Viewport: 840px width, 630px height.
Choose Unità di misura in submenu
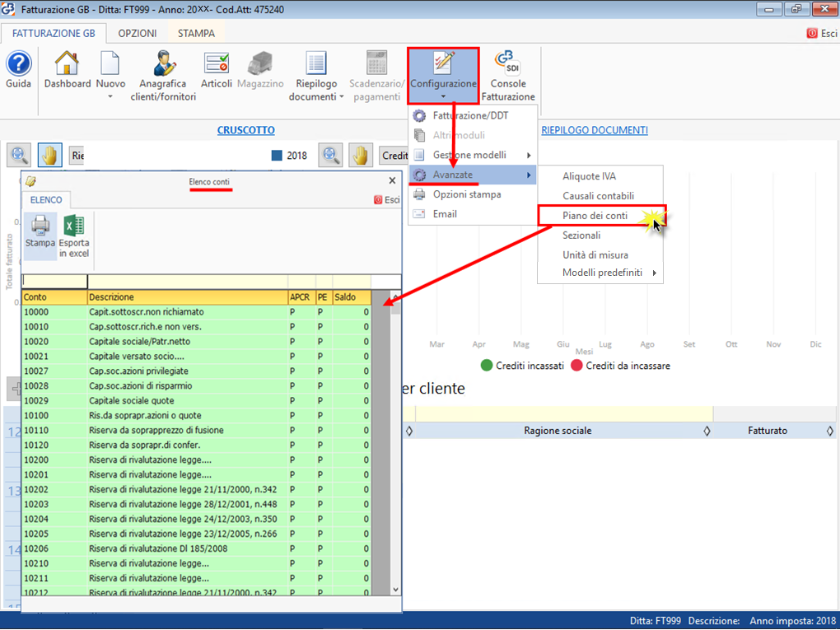click(595, 255)
